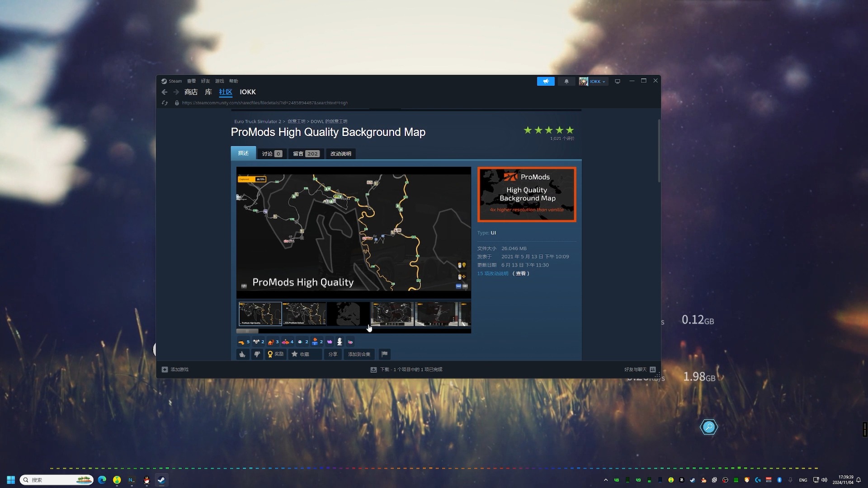Go back with the left arrow
Image resolution: width=868 pixels, height=488 pixels.
pyautogui.click(x=165, y=92)
